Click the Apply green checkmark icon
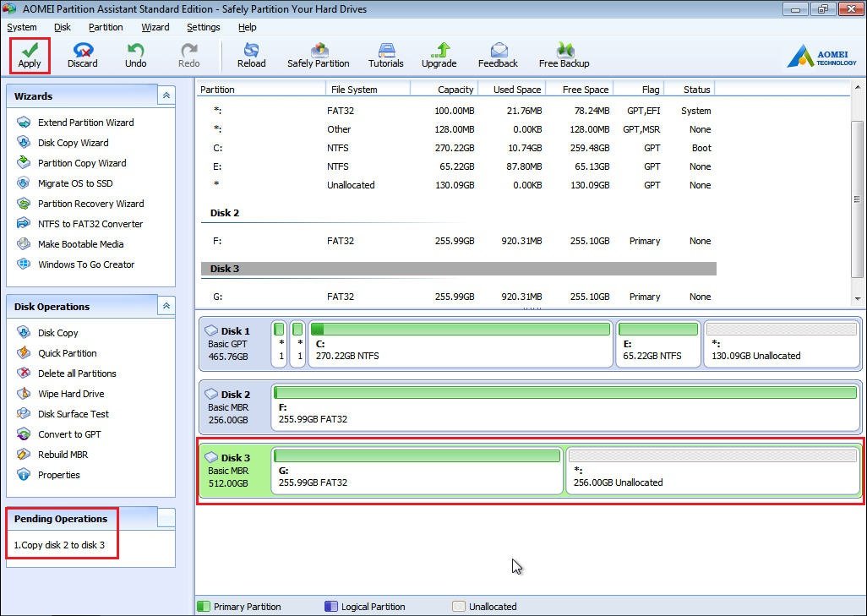Viewport: 867px width, 616px height. pos(30,50)
